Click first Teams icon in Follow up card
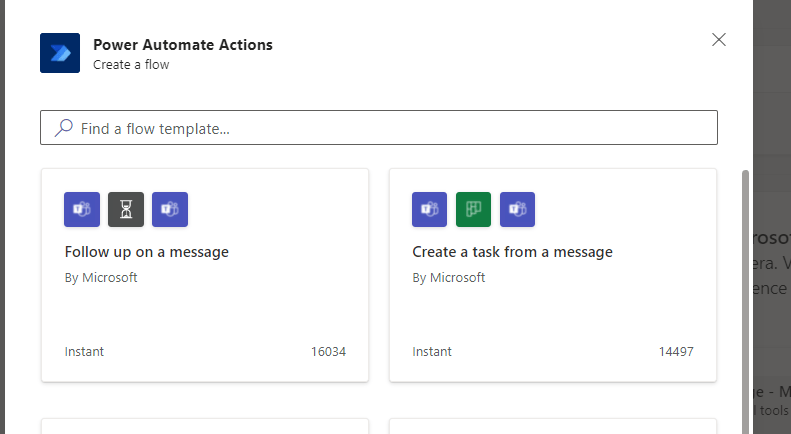The image size is (791, 434). click(82, 210)
